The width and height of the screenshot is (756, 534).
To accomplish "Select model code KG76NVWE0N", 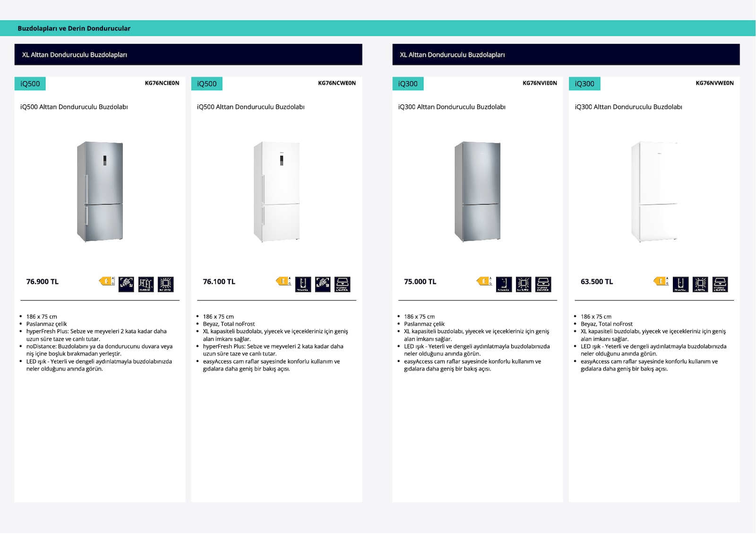I will pyautogui.click(x=715, y=83).
